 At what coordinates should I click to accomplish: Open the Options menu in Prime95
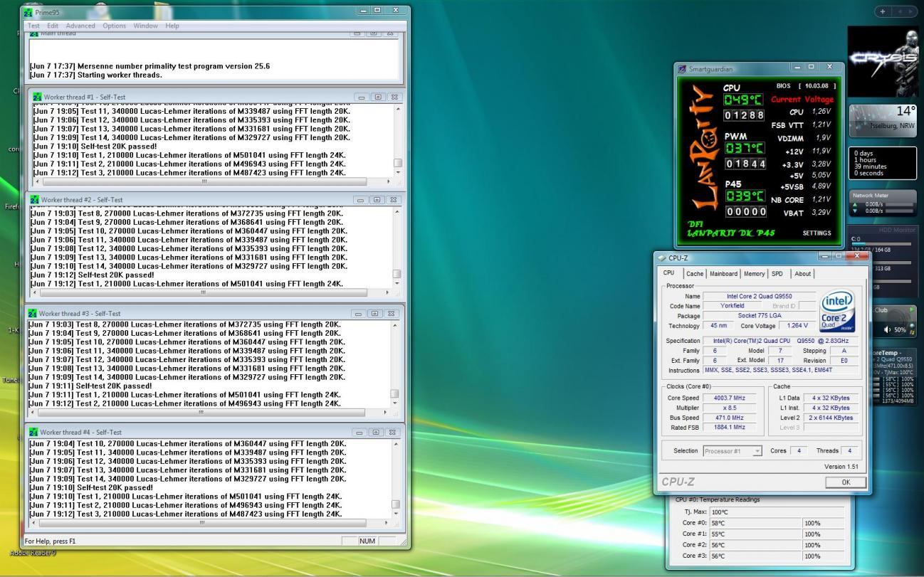(x=114, y=26)
